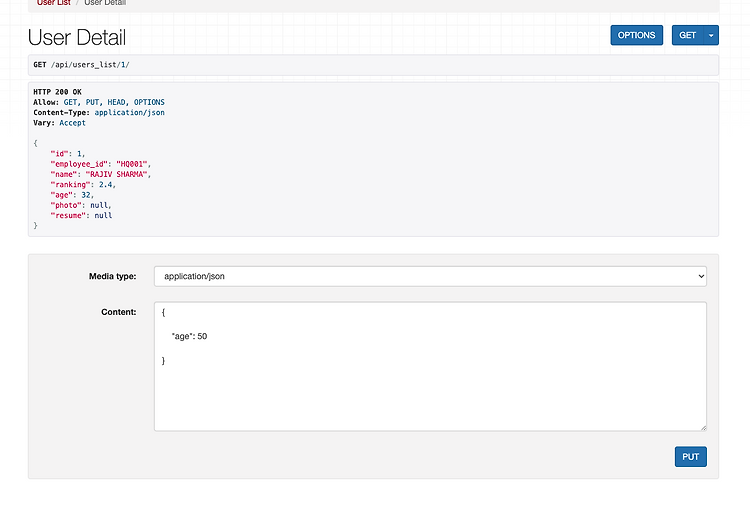
Task: Click the OPTIONS button
Action: pyautogui.click(x=636, y=35)
